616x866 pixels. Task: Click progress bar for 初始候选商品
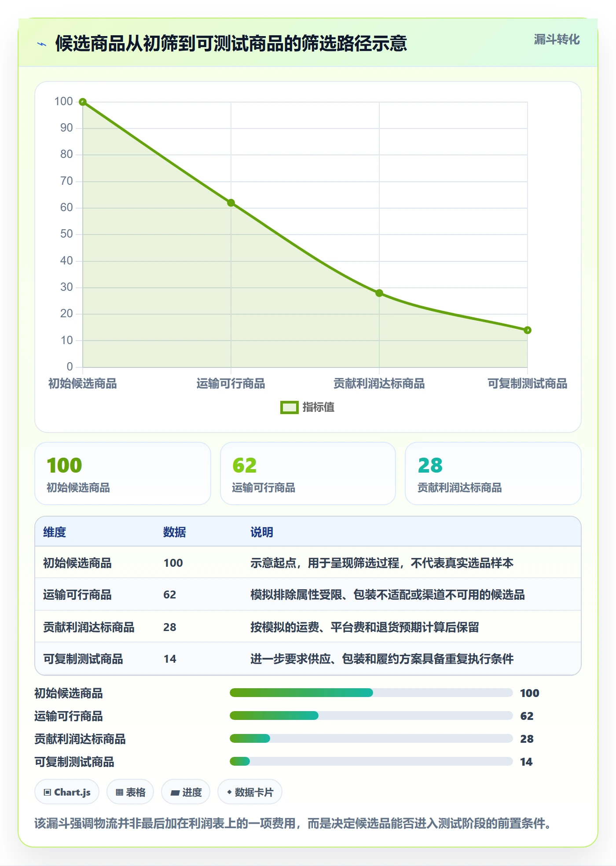click(x=371, y=693)
